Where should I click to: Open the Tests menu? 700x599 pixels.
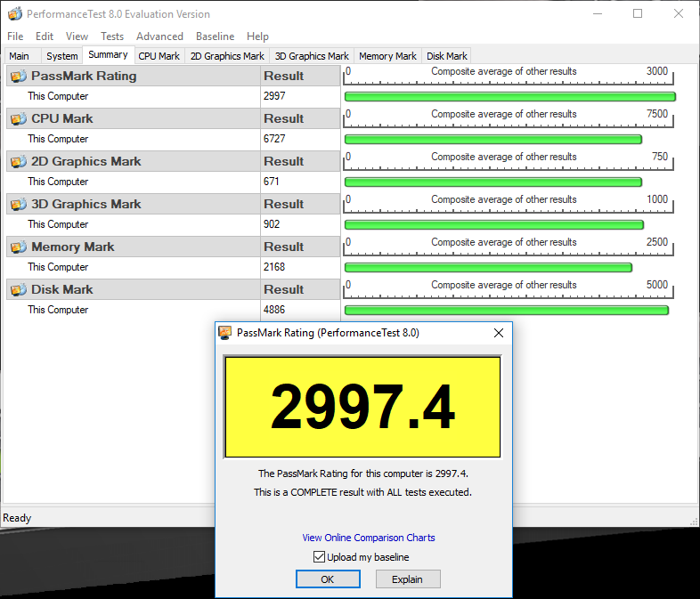pyautogui.click(x=112, y=36)
